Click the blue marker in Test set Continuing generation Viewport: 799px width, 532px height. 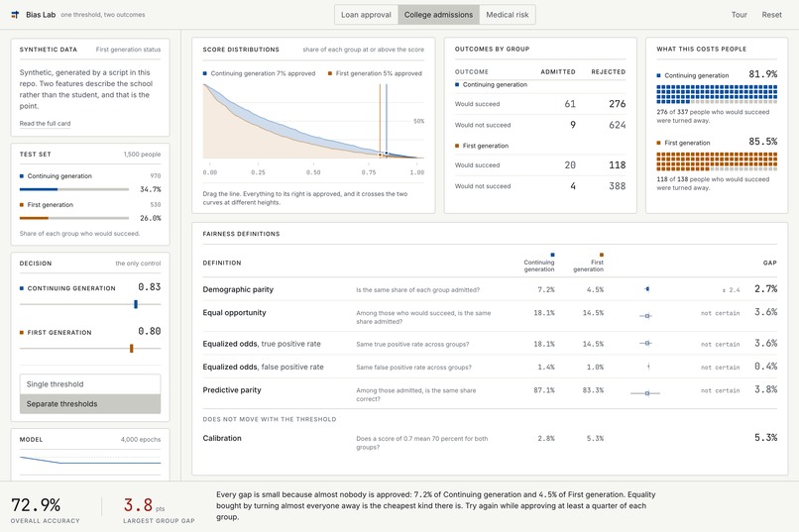tap(22, 176)
